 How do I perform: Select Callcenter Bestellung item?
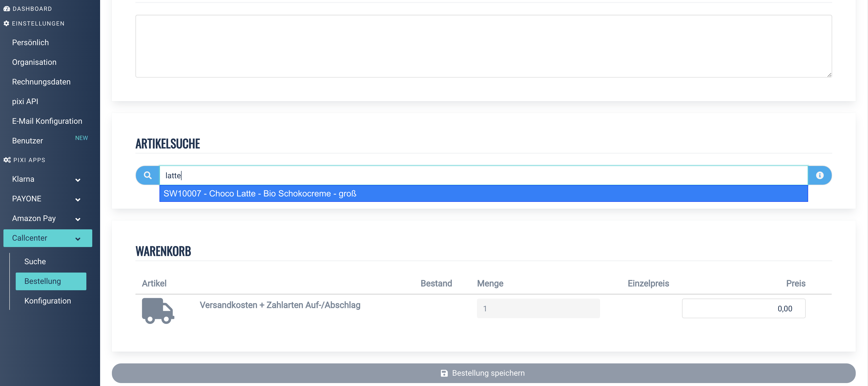(51, 281)
